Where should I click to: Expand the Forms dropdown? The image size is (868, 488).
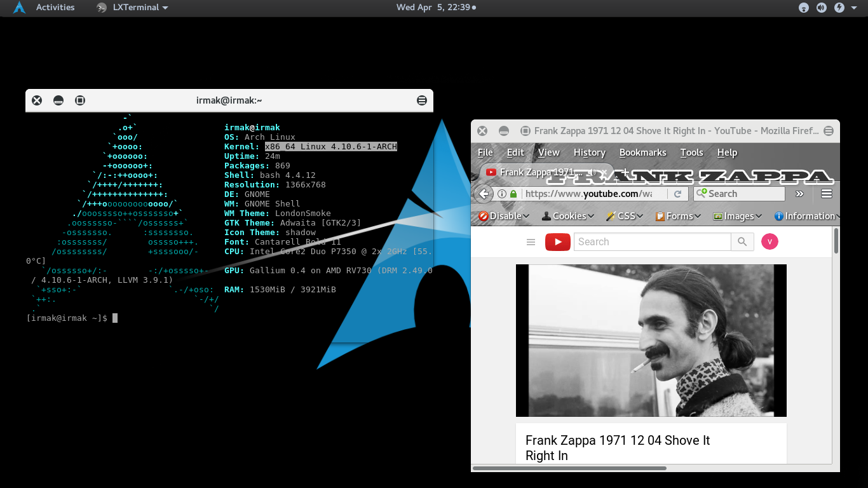tap(678, 216)
